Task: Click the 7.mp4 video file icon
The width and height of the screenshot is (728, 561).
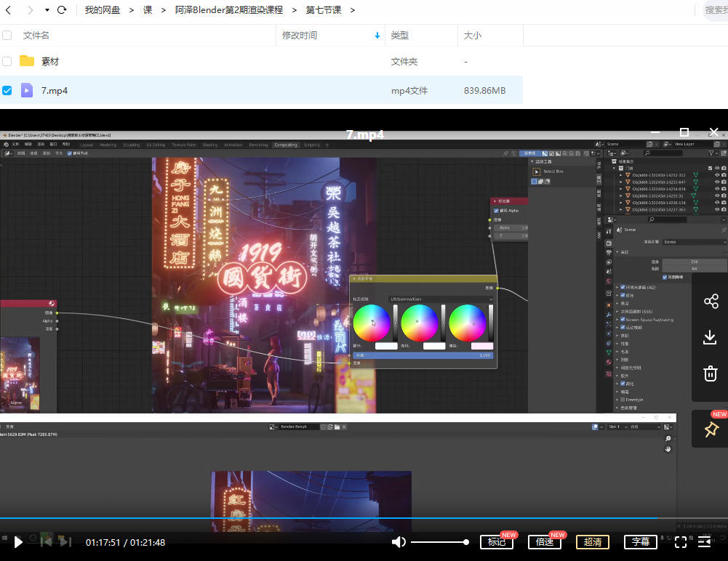Action: pyautogui.click(x=27, y=90)
